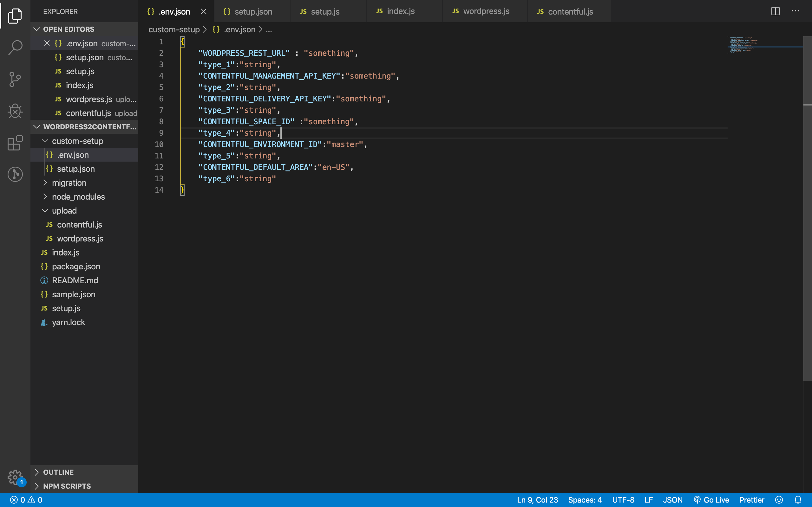Open the Source Control view
This screenshot has width=812, height=507.
tap(15, 80)
